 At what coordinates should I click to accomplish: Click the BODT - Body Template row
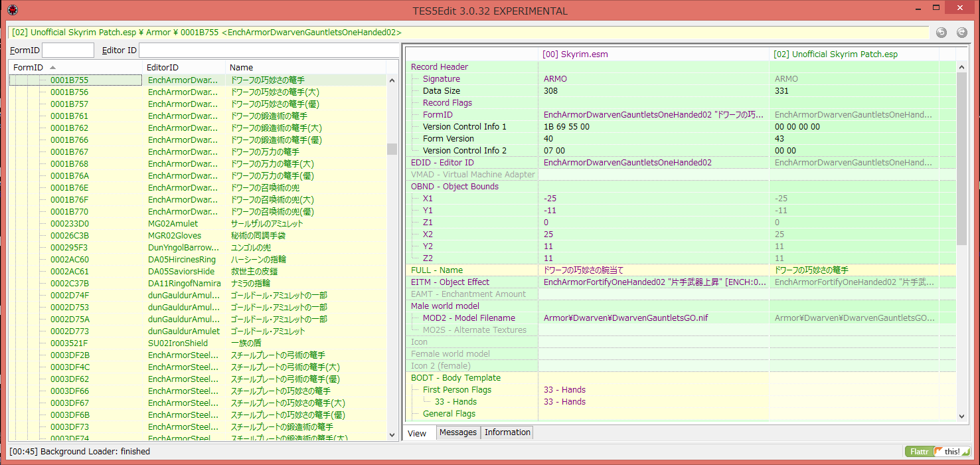click(x=681, y=377)
